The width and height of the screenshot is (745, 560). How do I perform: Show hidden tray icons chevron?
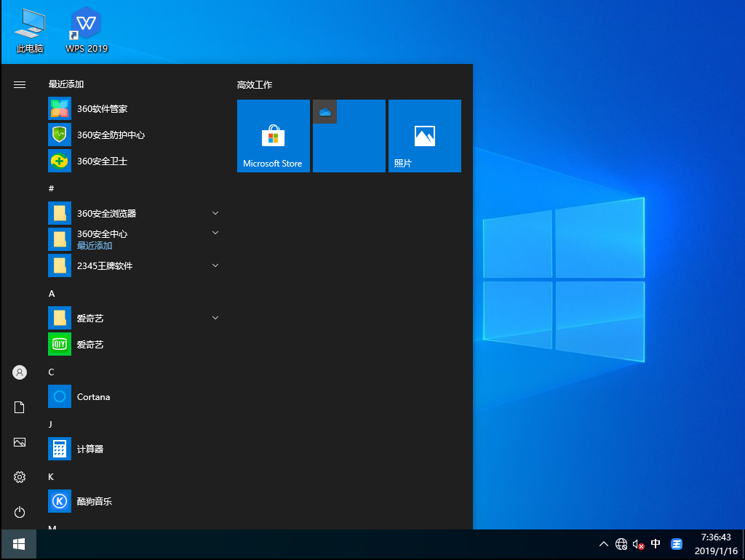[603, 544]
